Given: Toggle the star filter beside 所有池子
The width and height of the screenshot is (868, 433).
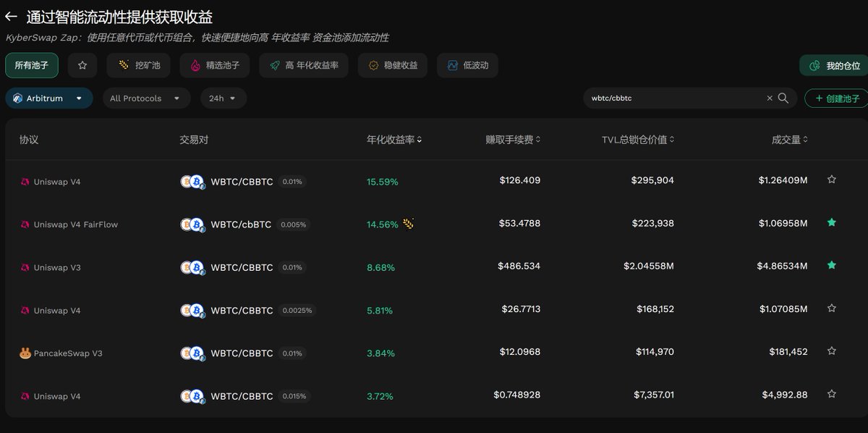Looking at the screenshot, I should pyautogui.click(x=82, y=65).
